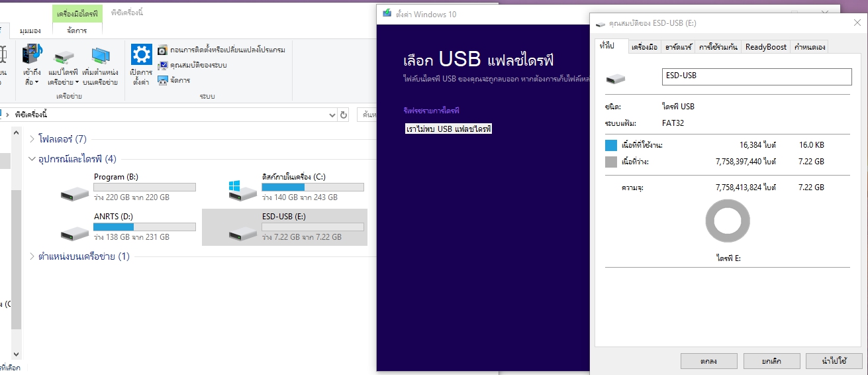Viewport: 868px width, 375px height.
Task: Open Map network drive (เครือข่าย) dropdown arrow
Action: point(77,83)
